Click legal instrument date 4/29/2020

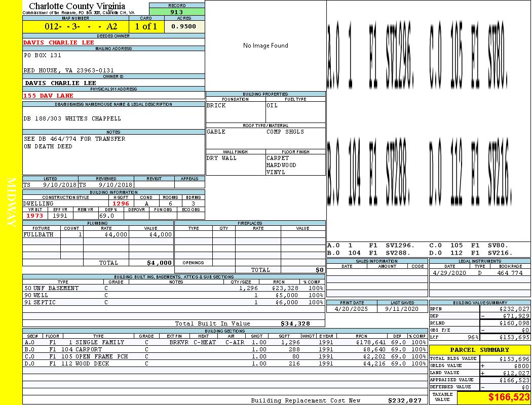tap(450, 273)
